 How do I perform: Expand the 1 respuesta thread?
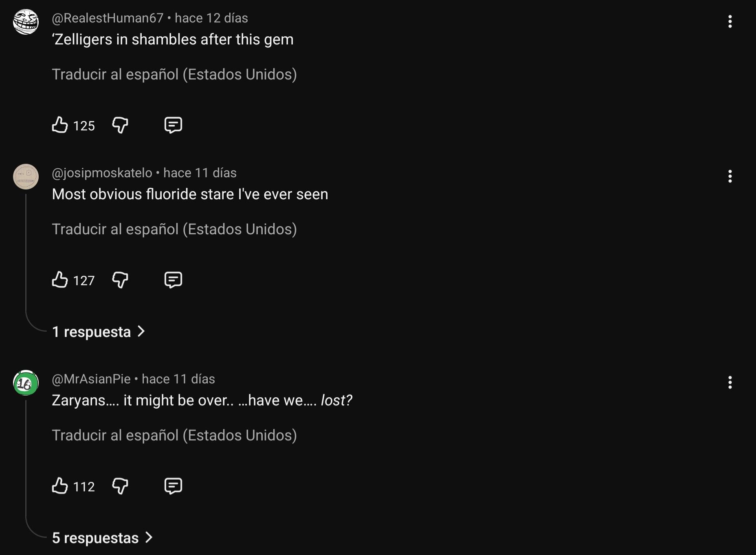tap(98, 332)
